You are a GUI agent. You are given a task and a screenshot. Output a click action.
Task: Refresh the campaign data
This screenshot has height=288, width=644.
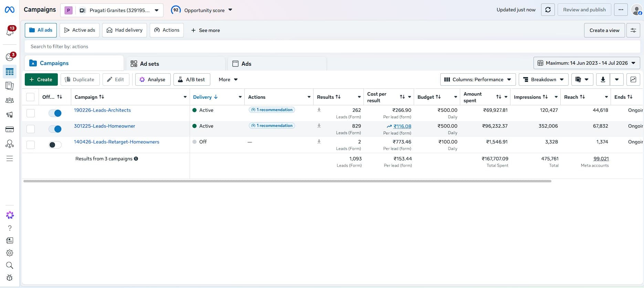click(548, 10)
